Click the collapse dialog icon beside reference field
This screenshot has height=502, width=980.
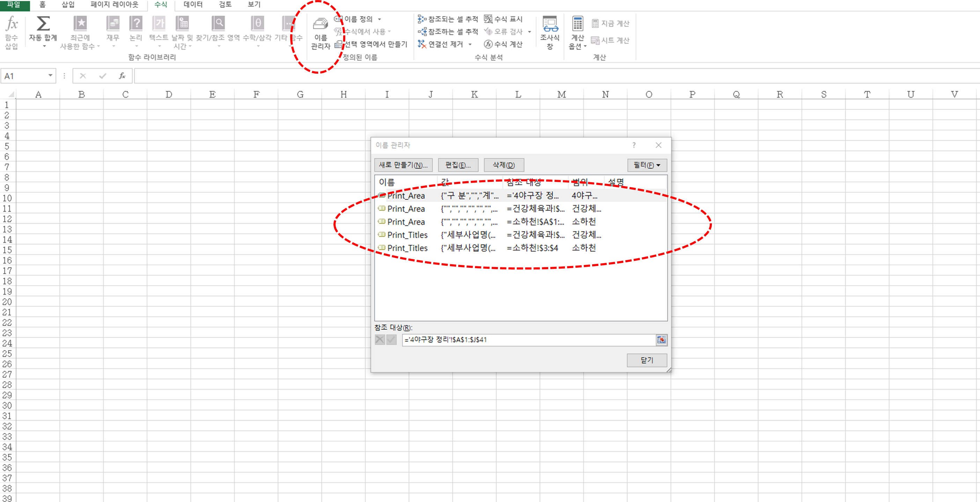(661, 340)
